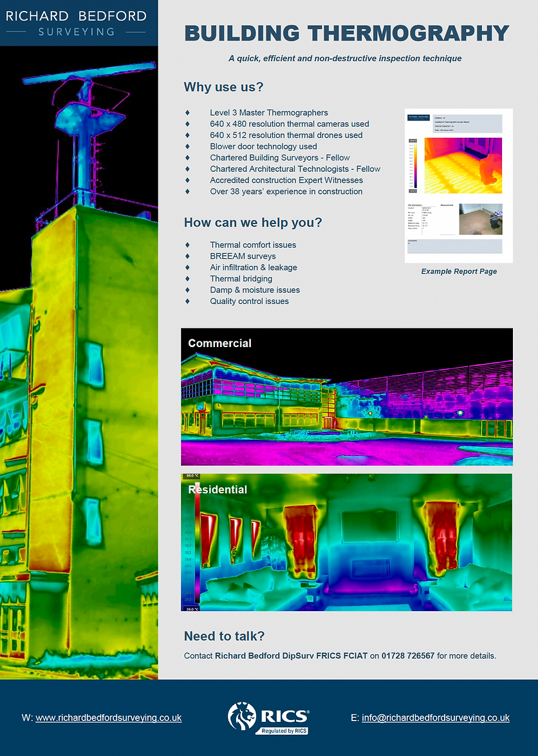Open the Example Report Page thumbnail
The height and width of the screenshot is (756, 538).
pos(459,185)
